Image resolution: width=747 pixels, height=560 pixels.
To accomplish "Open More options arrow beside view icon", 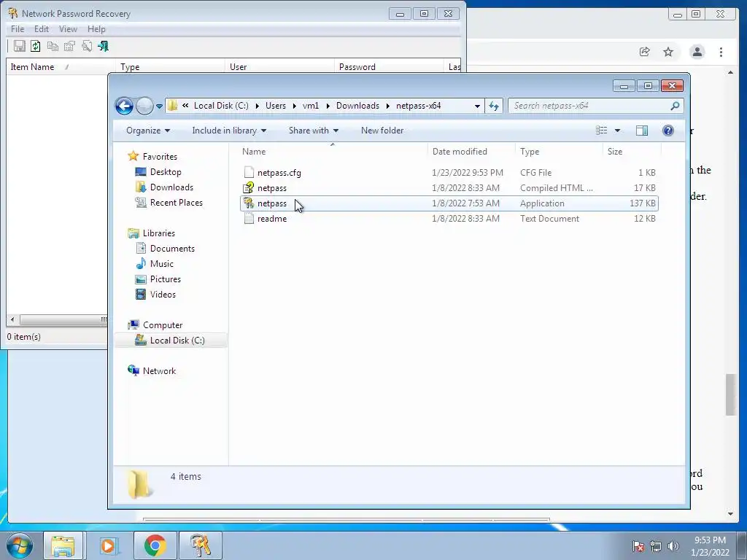I will tap(617, 131).
